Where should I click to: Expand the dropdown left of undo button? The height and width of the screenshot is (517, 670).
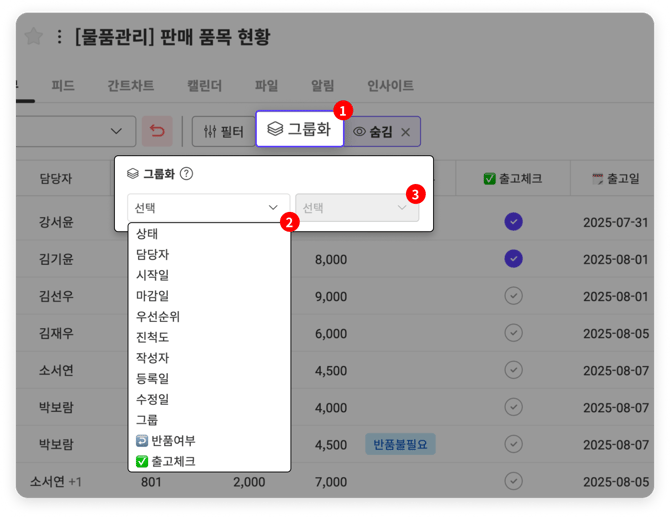click(x=115, y=131)
